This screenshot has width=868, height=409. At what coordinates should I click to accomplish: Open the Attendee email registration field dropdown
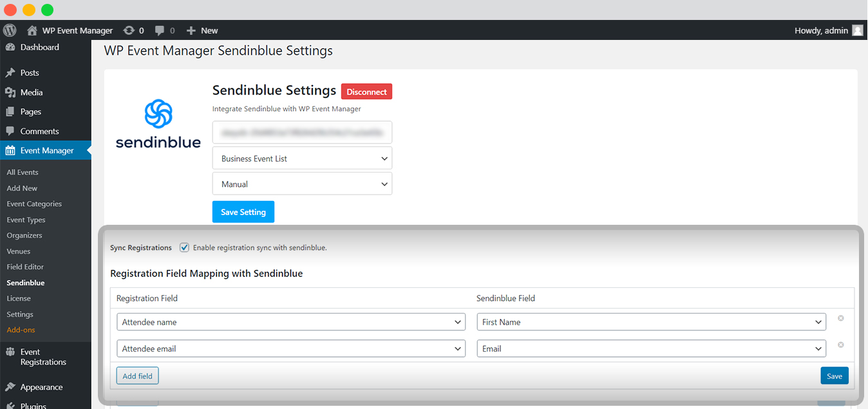point(291,348)
